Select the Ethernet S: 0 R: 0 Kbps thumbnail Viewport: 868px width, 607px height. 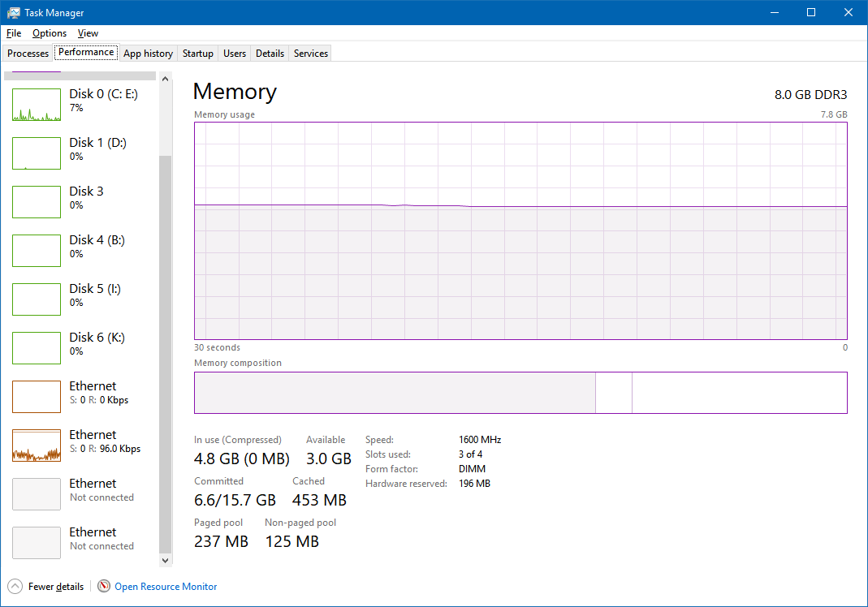point(37,397)
